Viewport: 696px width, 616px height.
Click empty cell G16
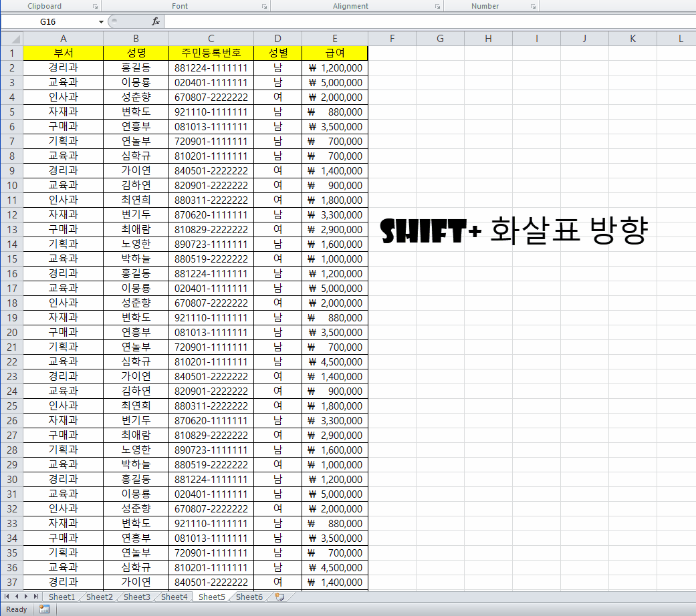coord(441,274)
